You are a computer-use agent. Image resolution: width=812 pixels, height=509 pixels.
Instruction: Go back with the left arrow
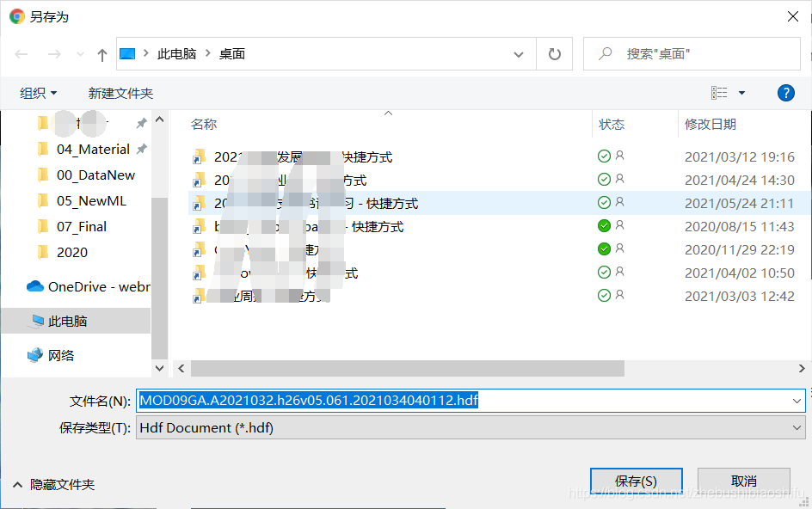(x=22, y=54)
